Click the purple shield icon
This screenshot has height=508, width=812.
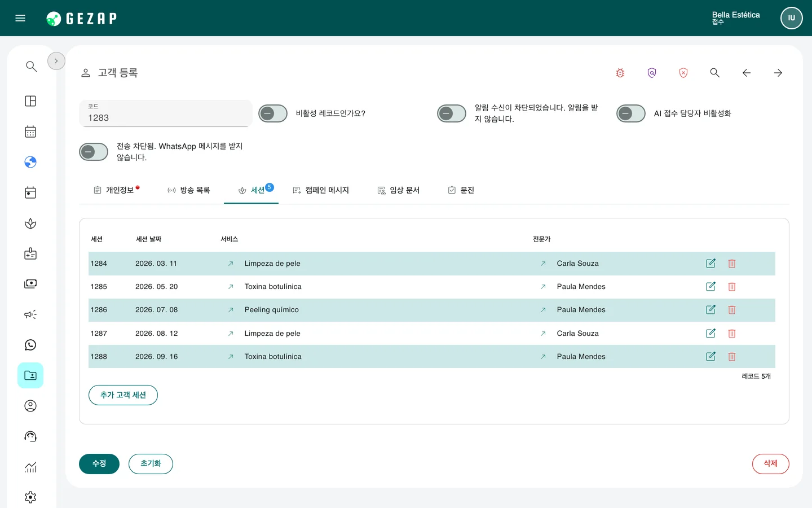652,73
